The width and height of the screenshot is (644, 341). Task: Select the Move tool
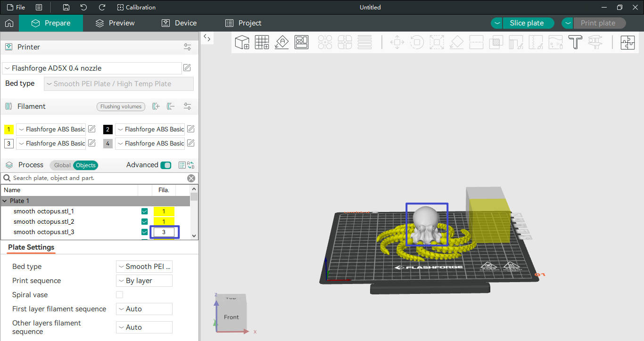click(x=397, y=42)
